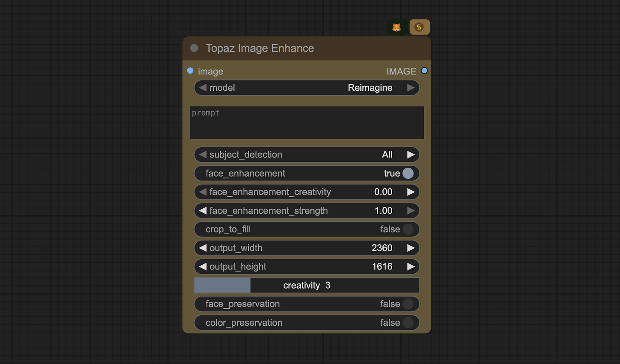
Task: Click the output_width value 2360
Action: pyautogui.click(x=382, y=248)
